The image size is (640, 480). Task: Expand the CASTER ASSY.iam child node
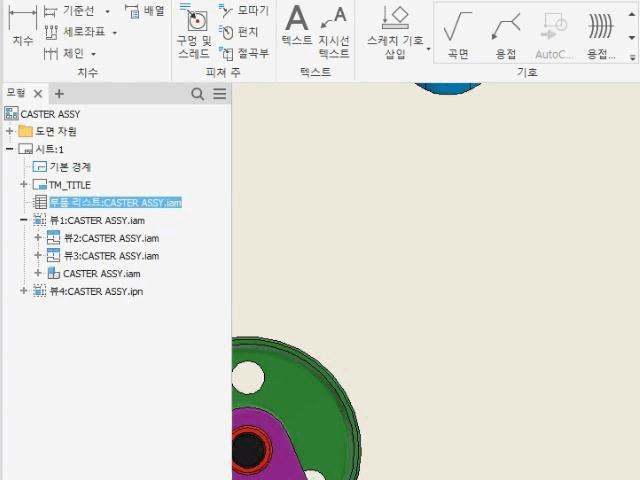click(x=38, y=273)
